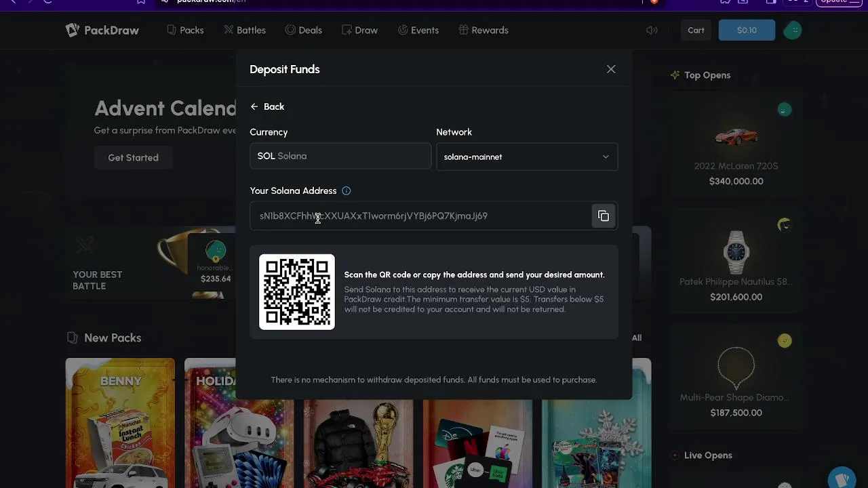This screenshot has height=488, width=868.
Task: Toggle the sound speaker icon
Action: pos(652,30)
